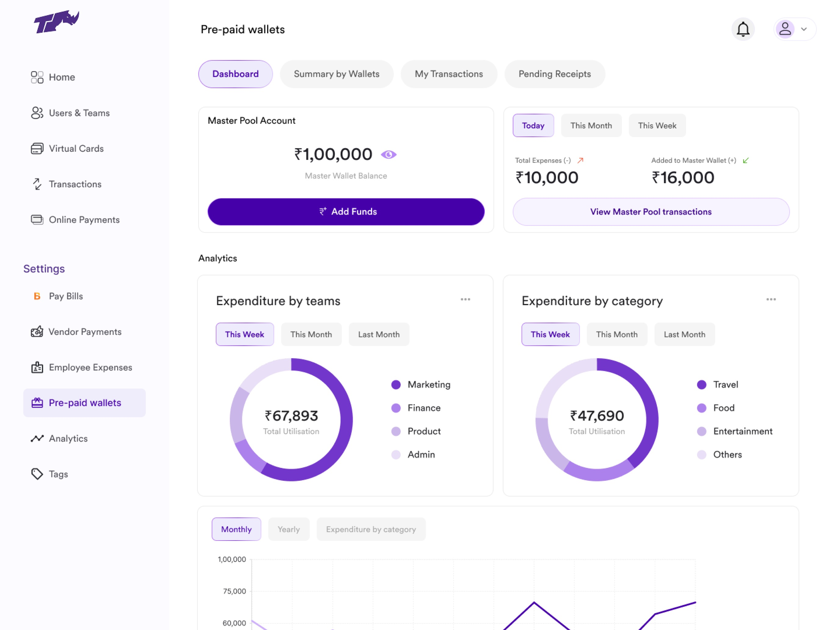The width and height of the screenshot is (840, 630).
Task: Switch to the Dashboard tab
Action: [235, 74]
